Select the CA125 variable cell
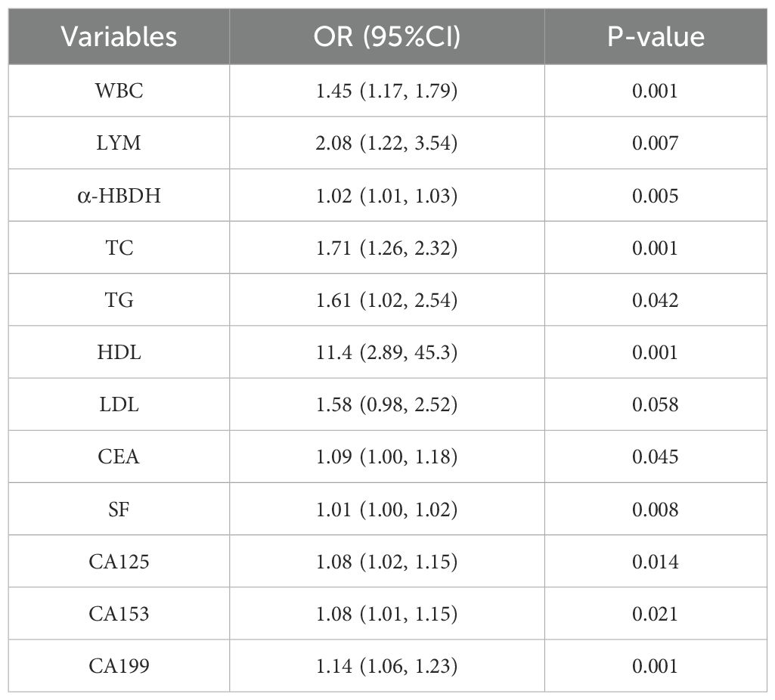The width and height of the screenshot is (775, 700). coord(119,562)
